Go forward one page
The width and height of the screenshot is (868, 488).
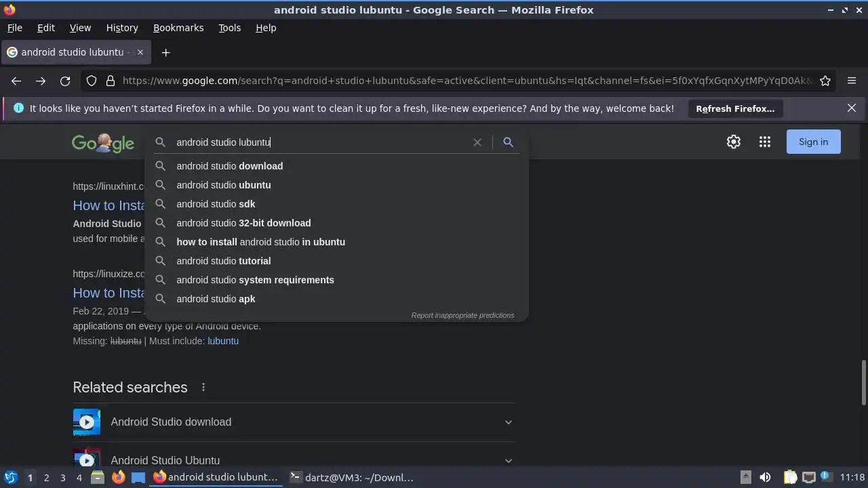[41, 81]
